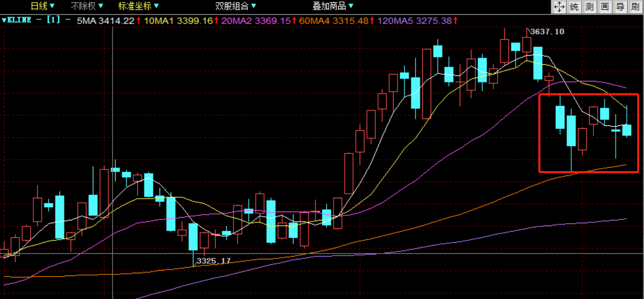This screenshot has width=644, height=299.
Task: Click the 刷 refresh toolbar button
Action: coord(635,7)
